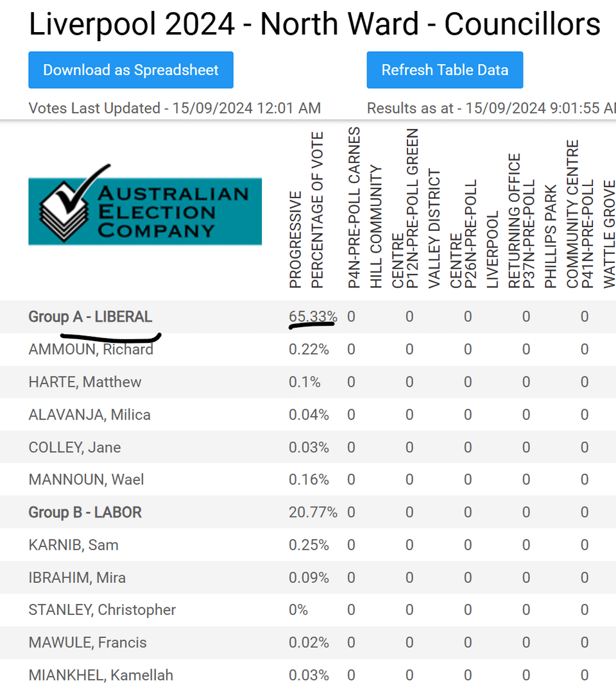Click the Labor 20.77% percentage cell

pyautogui.click(x=312, y=512)
